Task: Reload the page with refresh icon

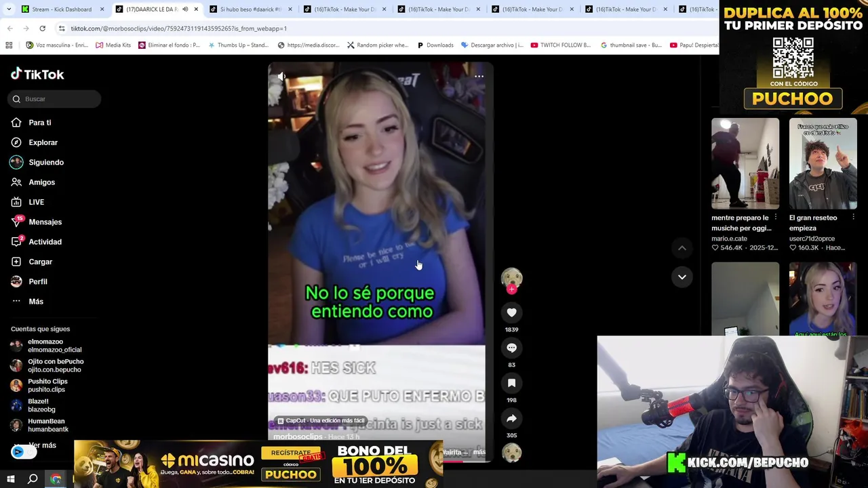Action: tap(43, 28)
